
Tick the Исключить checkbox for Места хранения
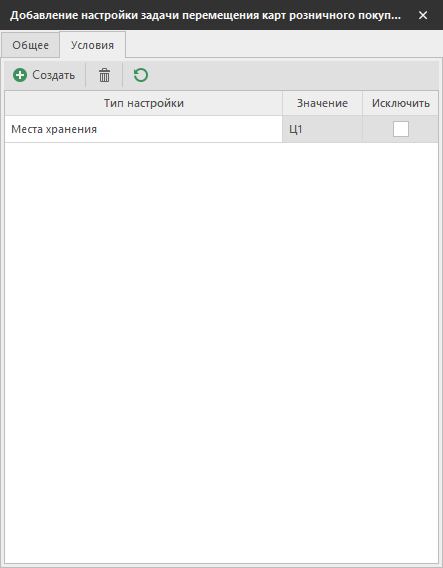click(401, 129)
